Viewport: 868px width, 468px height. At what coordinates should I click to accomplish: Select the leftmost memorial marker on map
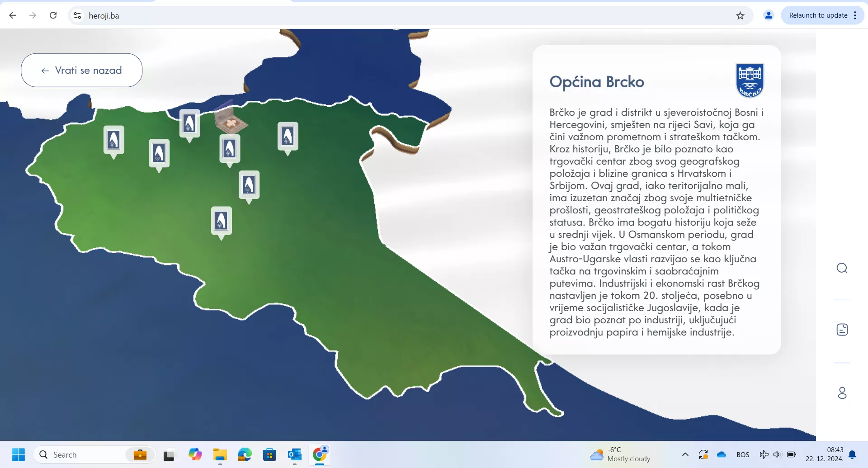click(x=113, y=140)
